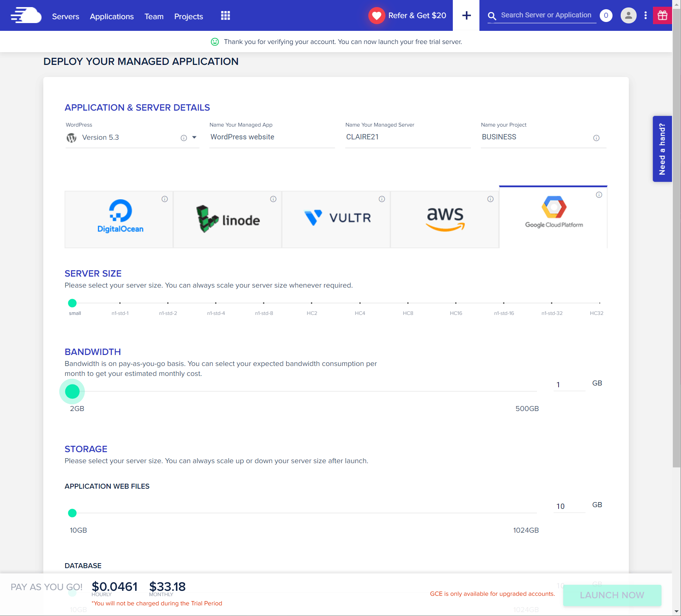The height and width of the screenshot is (616, 681).
Task: Select HC4 server size
Action: pos(360,313)
